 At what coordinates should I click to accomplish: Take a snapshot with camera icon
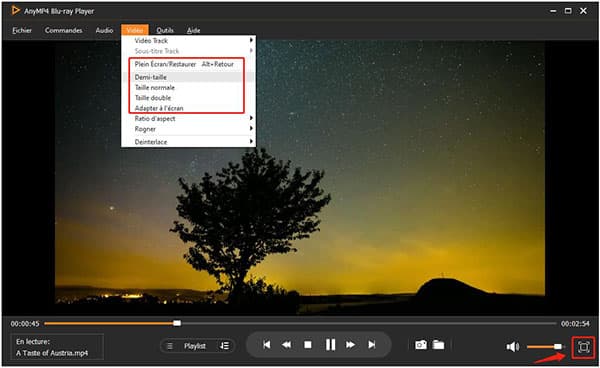(421, 345)
